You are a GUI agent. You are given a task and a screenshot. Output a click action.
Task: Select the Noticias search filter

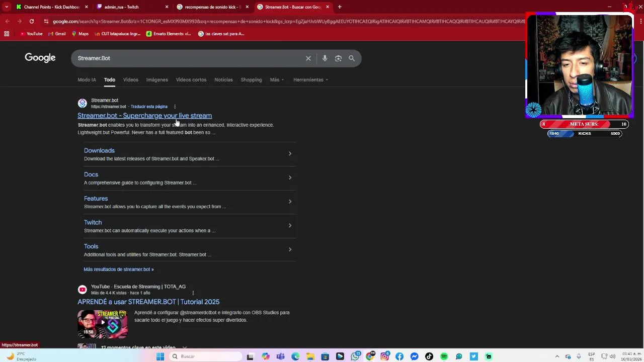coord(223,80)
